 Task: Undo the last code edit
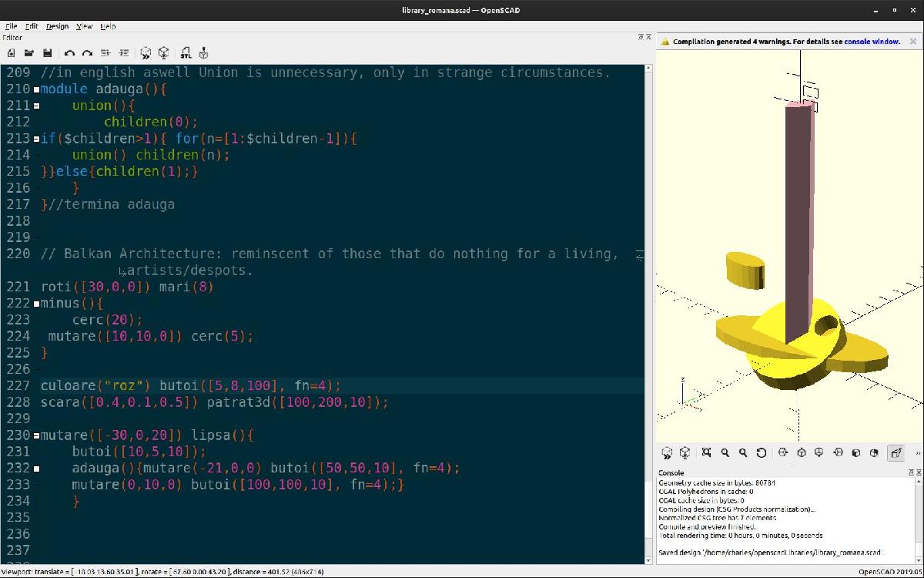(69, 52)
